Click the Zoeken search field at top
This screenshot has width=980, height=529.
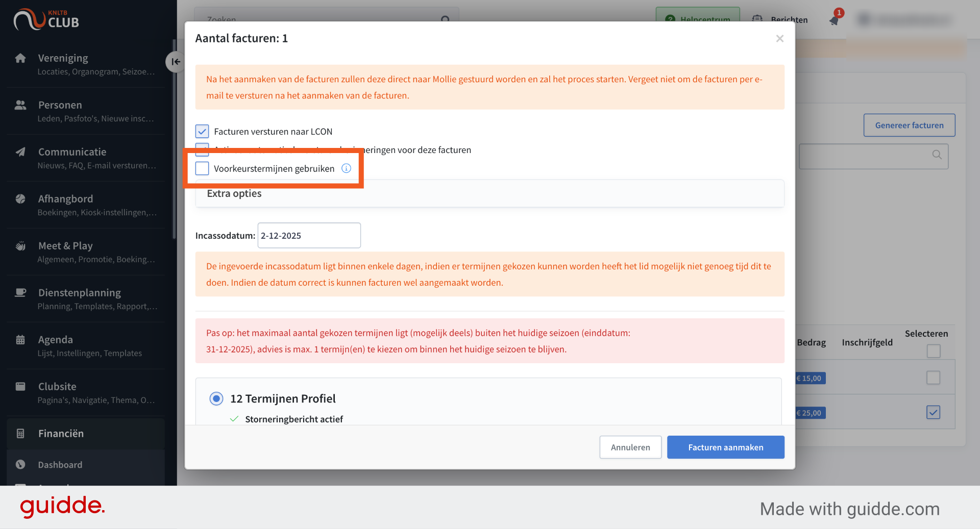(327, 14)
